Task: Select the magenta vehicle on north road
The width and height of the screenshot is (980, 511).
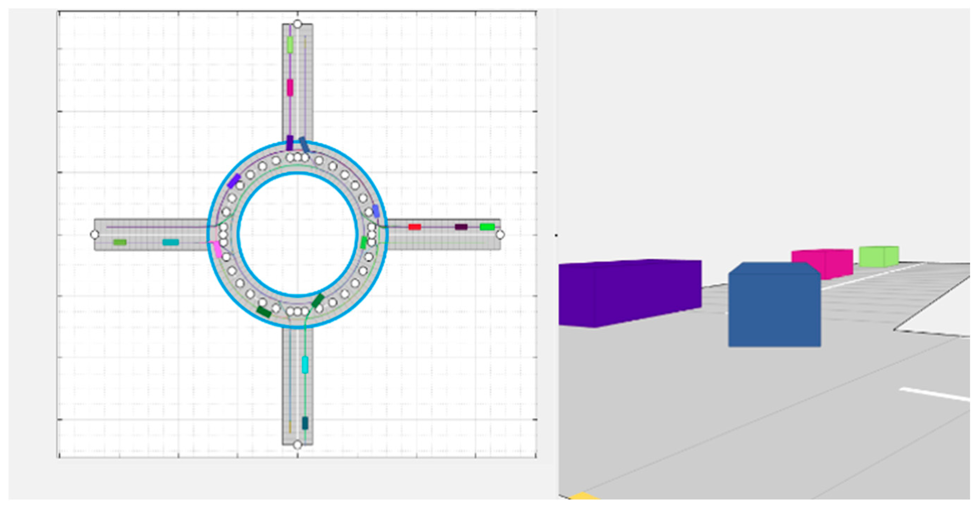Action: 290,87
